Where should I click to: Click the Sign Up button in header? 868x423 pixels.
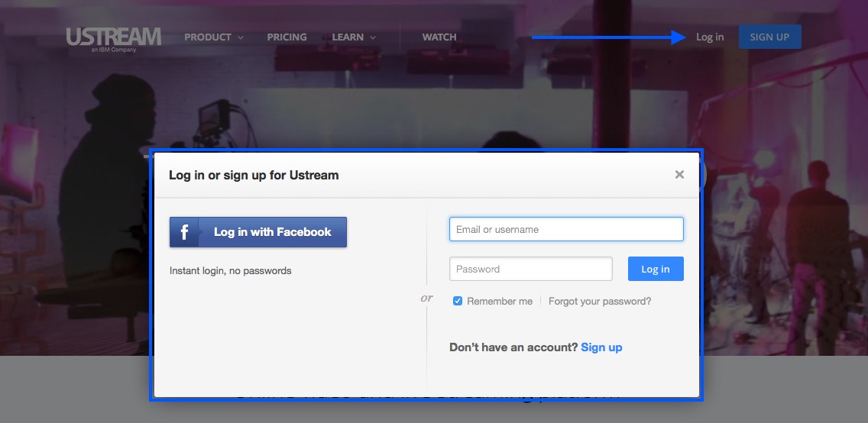point(769,37)
